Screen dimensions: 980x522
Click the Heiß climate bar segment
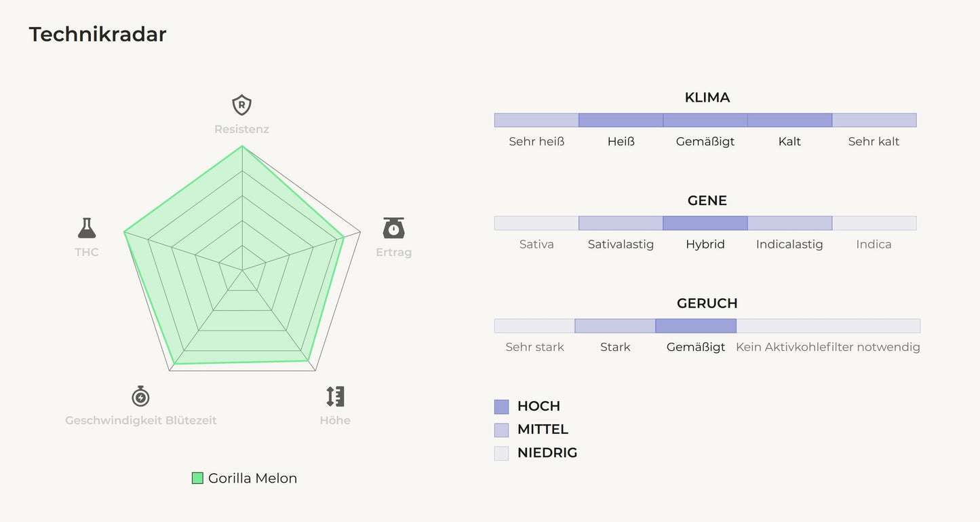621,120
